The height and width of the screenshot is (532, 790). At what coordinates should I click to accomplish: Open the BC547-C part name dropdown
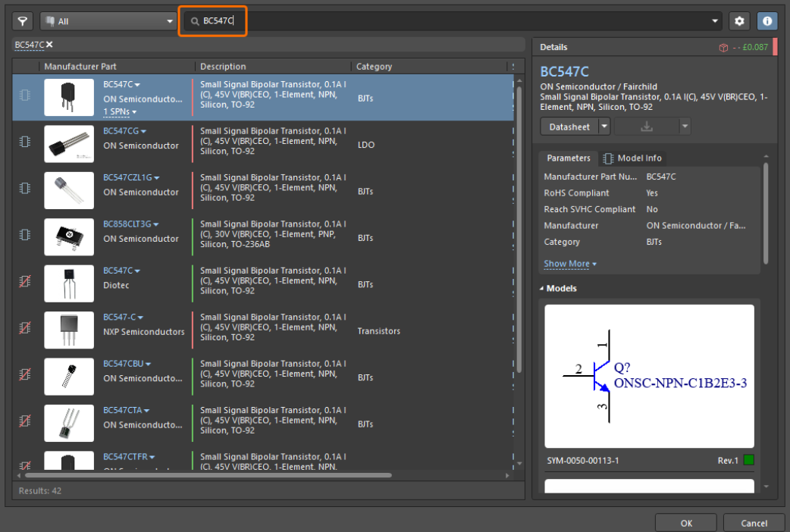140,318
